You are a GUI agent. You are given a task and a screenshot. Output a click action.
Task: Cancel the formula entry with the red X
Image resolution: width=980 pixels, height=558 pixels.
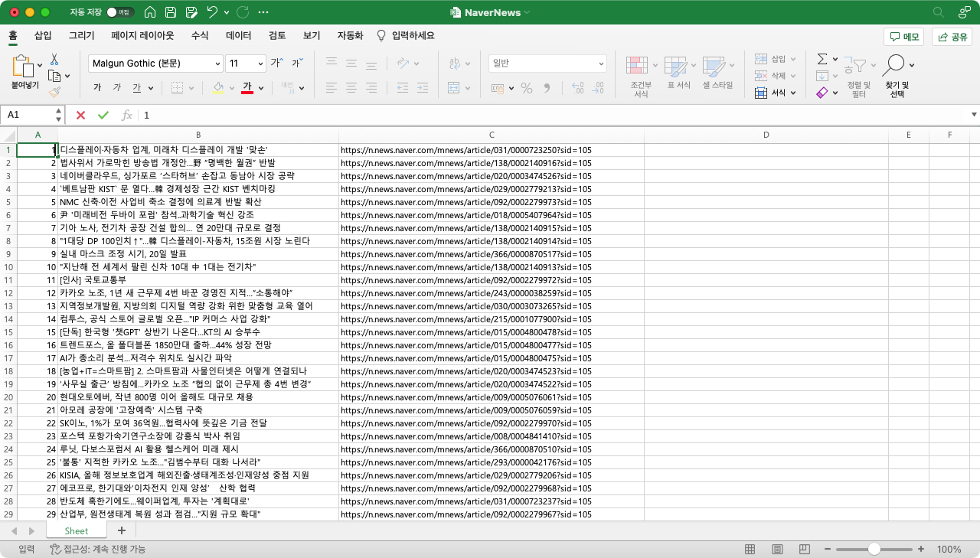80,115
